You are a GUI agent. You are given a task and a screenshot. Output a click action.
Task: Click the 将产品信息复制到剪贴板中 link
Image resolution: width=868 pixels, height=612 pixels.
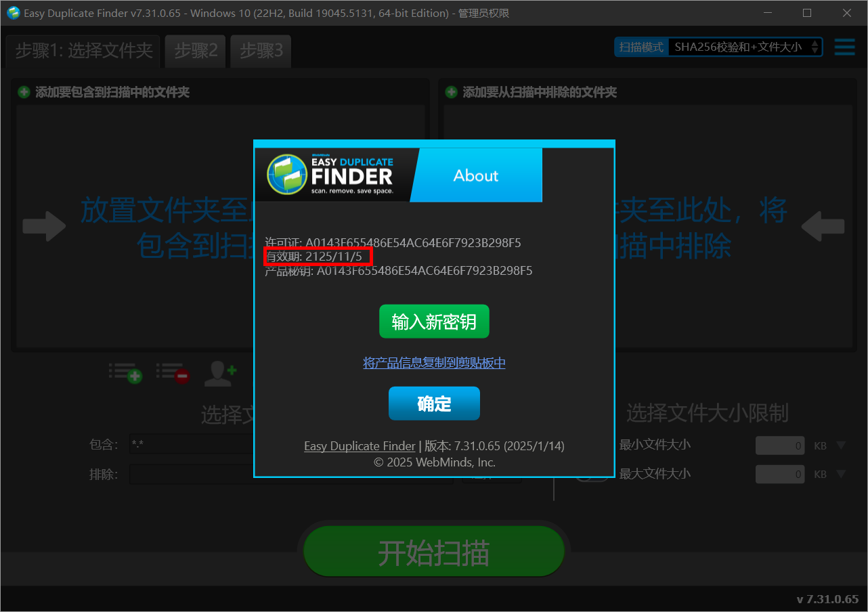(x=434, y=362)
